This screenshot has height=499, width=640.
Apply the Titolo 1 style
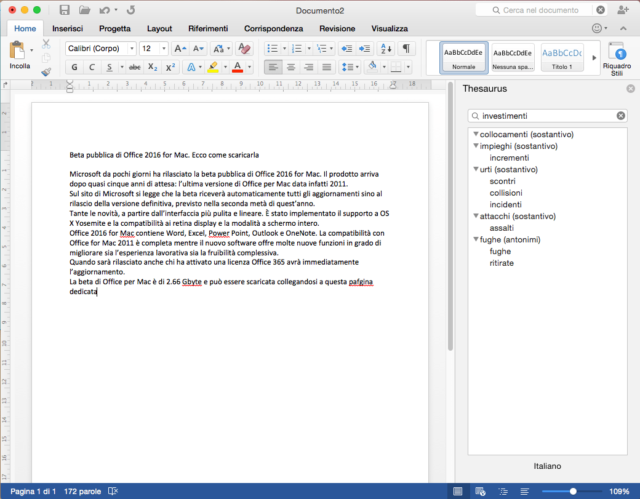pos(562,58)
